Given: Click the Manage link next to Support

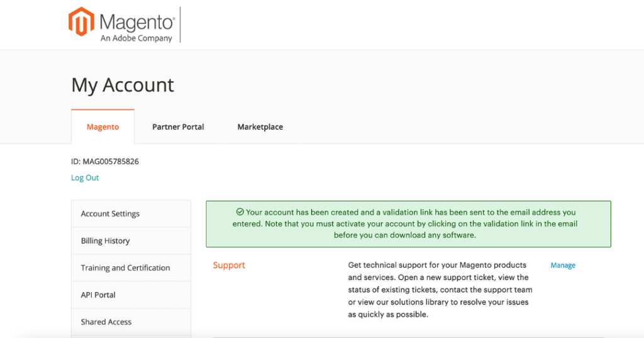Looking at the screenshot, I should click(563, 265).
